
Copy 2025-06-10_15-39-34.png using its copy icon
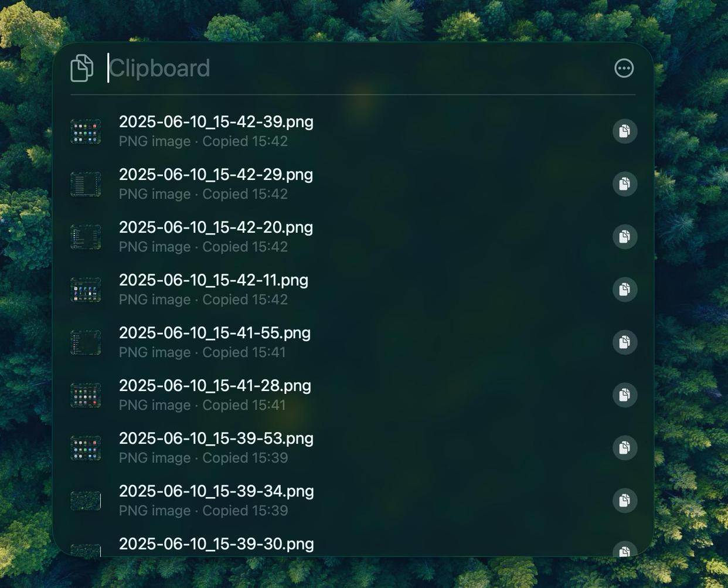[x=625, y=500]
